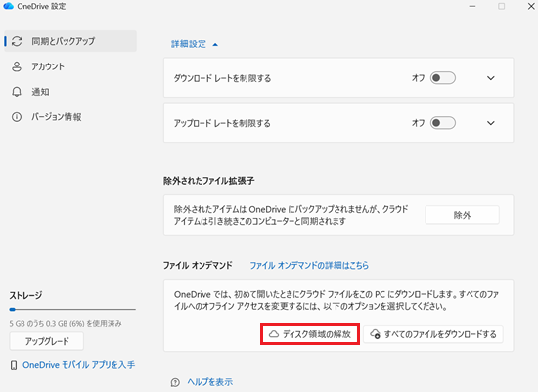Expand the ダウンロード レートを制限する chevron
Image resolution: width=538 pixels, height=392 pixels.
491,78
